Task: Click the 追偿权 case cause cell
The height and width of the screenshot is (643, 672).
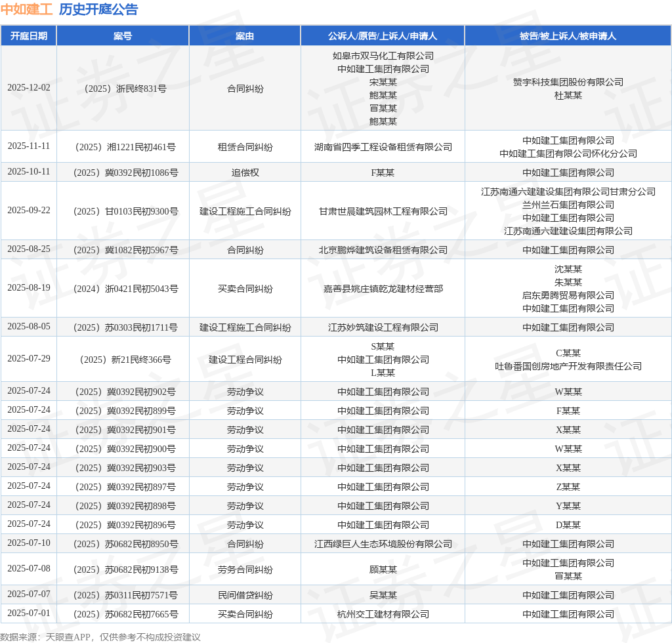Action: [x=245, y=173]
